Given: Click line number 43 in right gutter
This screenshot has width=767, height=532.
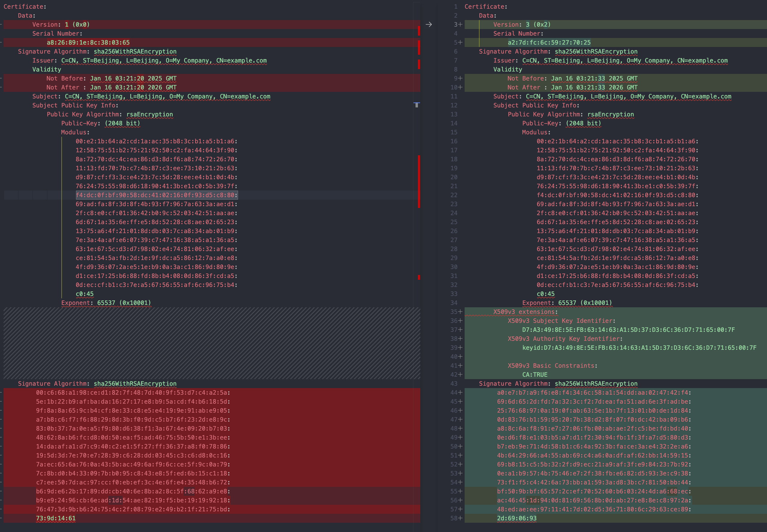Looking at the screenshot, I should coord(454,384).
